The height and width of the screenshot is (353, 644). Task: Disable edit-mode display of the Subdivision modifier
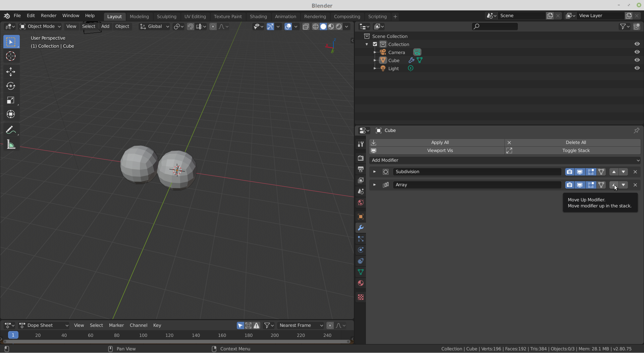(591, 171)
